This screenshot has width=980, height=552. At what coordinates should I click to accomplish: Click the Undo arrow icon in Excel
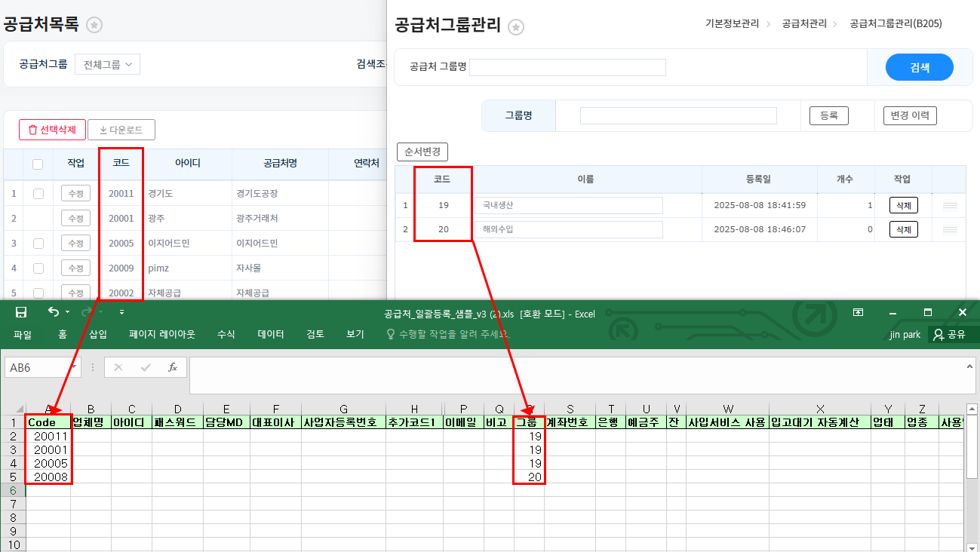53,312
